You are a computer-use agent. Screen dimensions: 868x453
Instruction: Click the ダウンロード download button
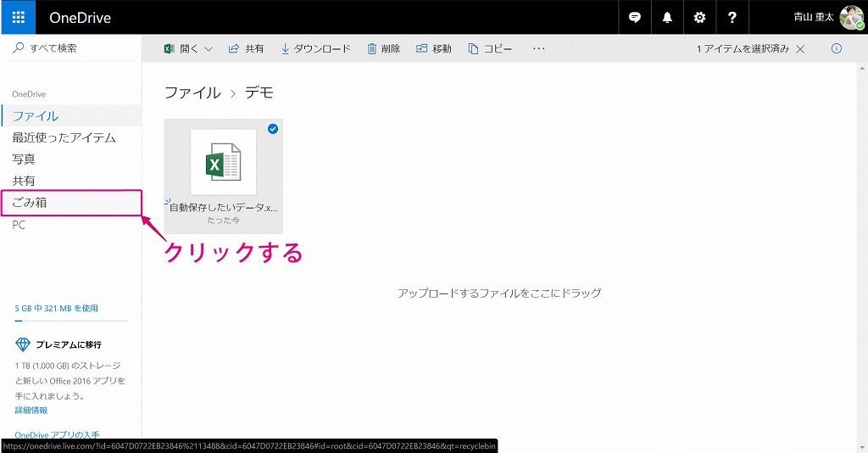pyautogui.click(x=315, y=49)
